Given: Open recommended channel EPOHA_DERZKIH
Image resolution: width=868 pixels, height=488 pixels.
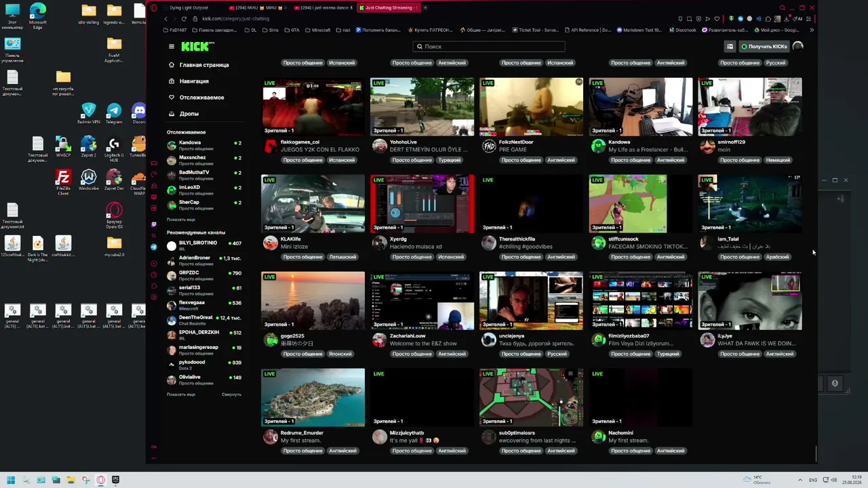Looking at the screenshot, I should (x=204, y=335).
